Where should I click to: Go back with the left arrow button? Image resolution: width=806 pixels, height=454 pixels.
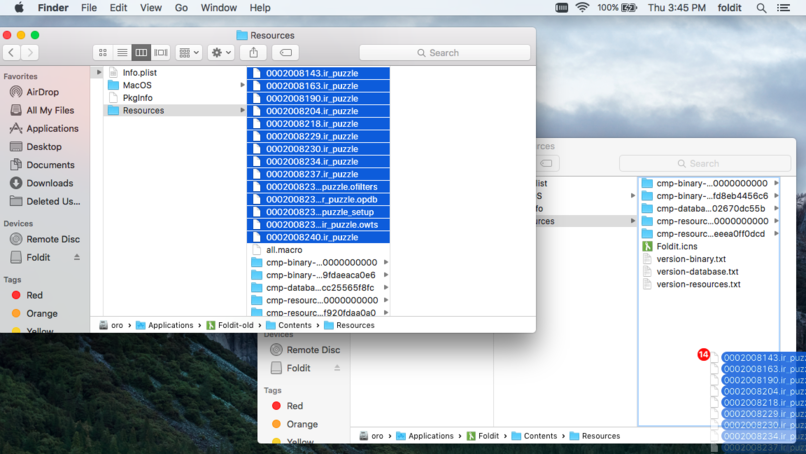11,52
